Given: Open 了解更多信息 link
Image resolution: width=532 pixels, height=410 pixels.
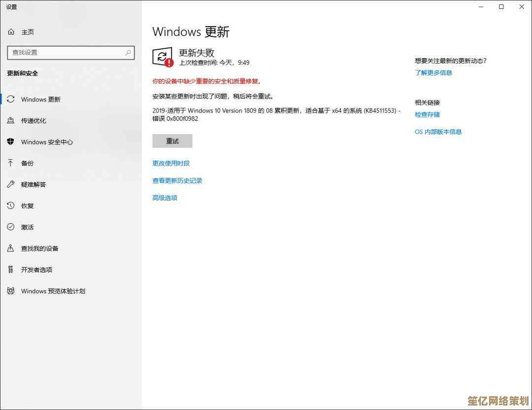Looking at the screenshot, I should (x=433, y=73).
